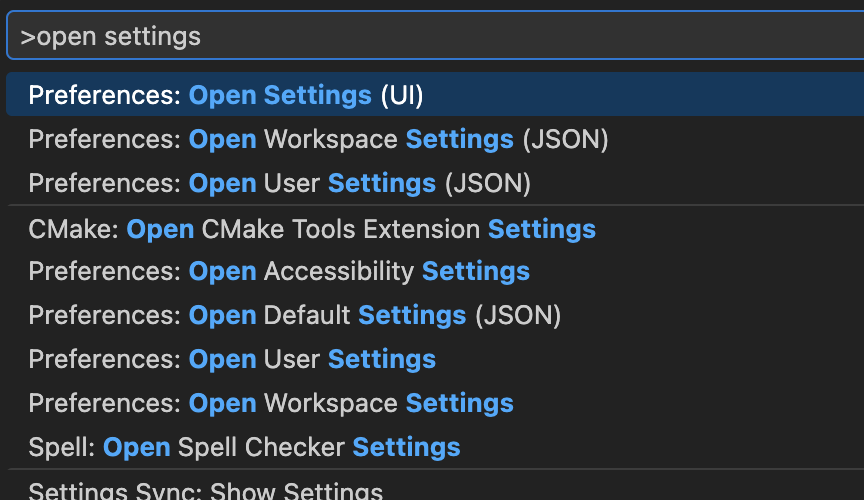
Task: Click the "CMake:" prefix in the list
Action: (x=74, y=229)
